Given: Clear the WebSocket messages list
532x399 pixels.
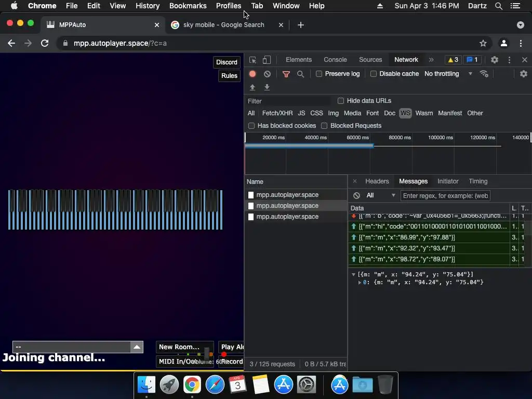Looking at the screenshot, I should 356,195.
